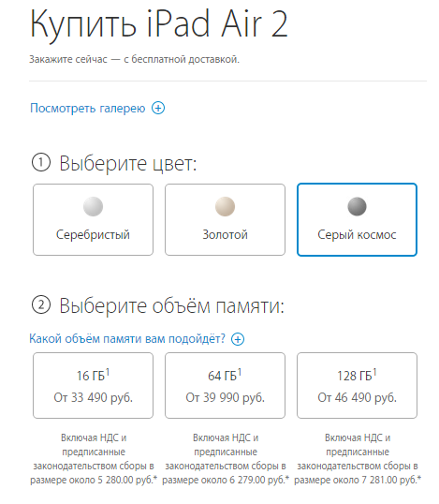Choose 64 ГБ storage for 39 990 руб.
The width and height of the screenshot is (439, 504).
[x=226, y=386]
